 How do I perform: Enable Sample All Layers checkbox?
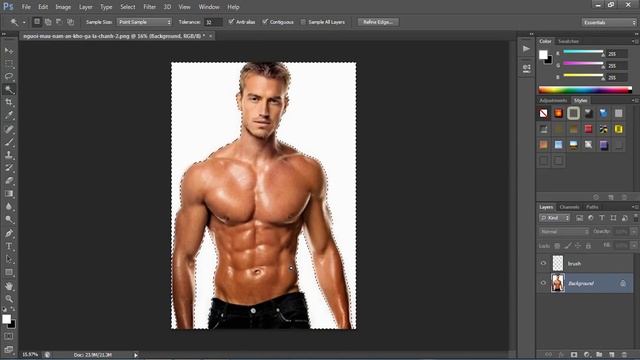click(x=303, y=22)
